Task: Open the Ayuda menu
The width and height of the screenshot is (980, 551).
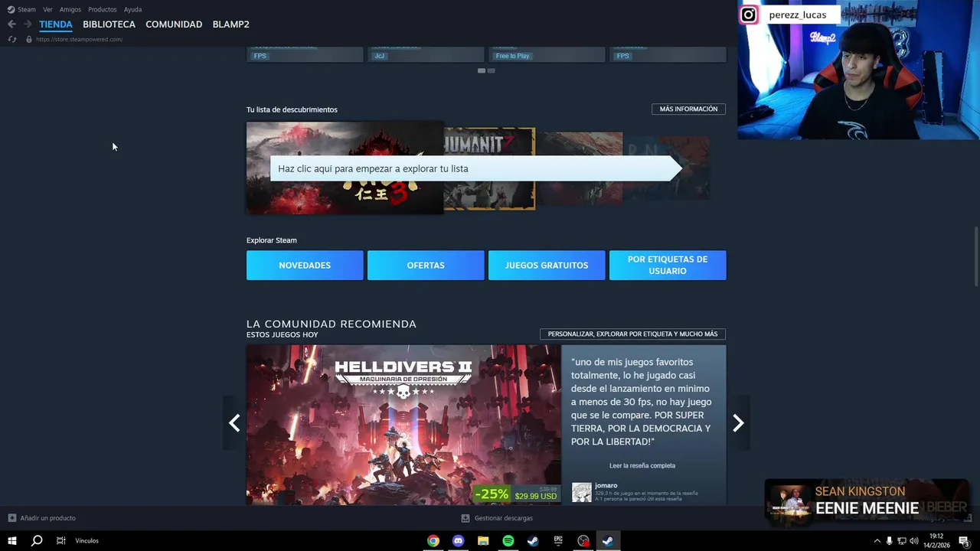Action: 132,9
